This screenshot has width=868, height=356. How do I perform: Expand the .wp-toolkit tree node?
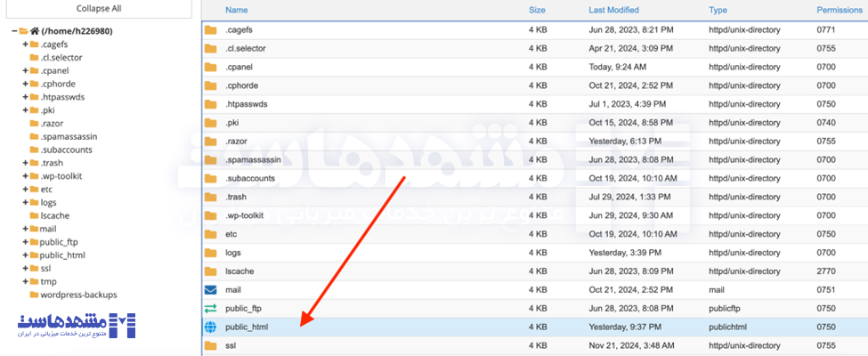(25, 176)
